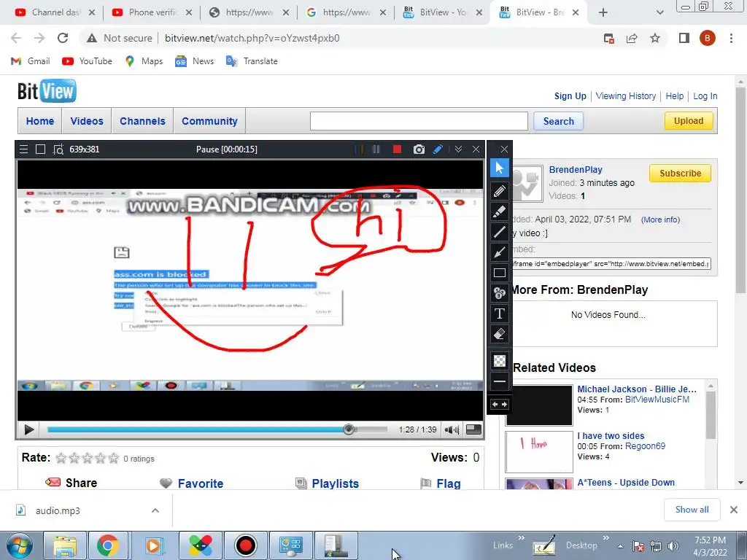Select the Bandicam highlighter tool

[x=499, y=212]
